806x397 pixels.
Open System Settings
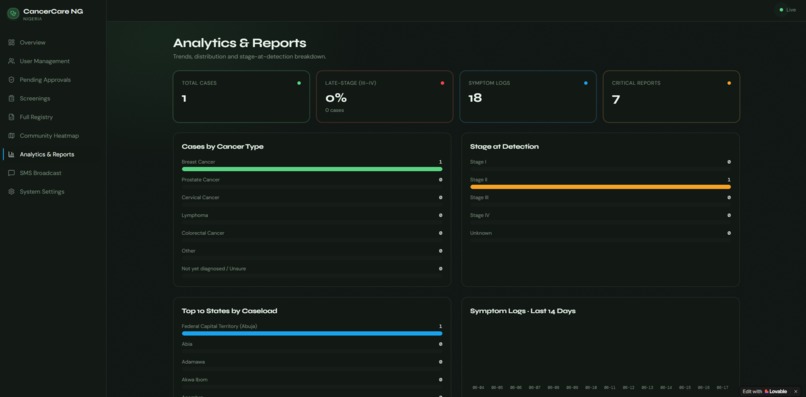click(53, 192)
